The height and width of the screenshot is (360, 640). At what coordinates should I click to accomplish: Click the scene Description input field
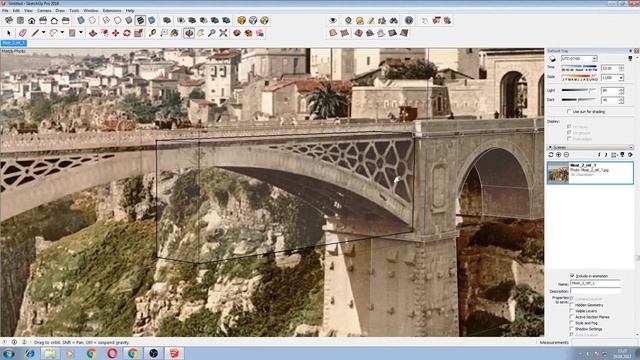coord(595,291)
